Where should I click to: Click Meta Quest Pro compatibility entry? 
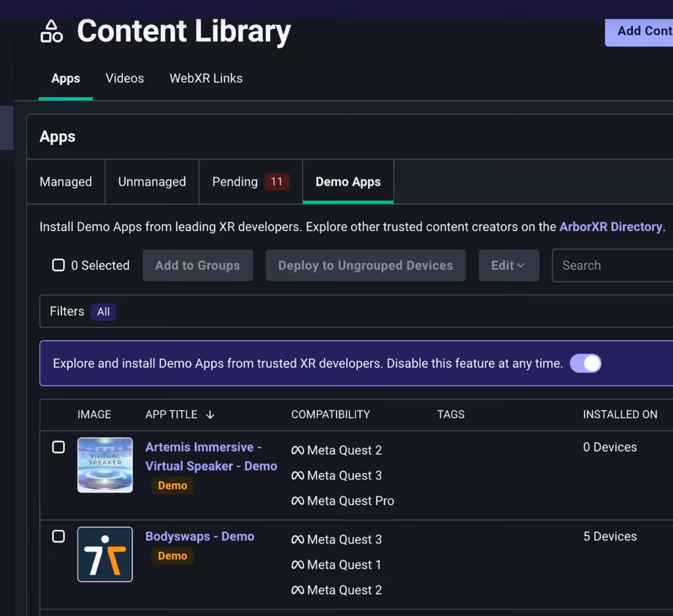(342, 500)
